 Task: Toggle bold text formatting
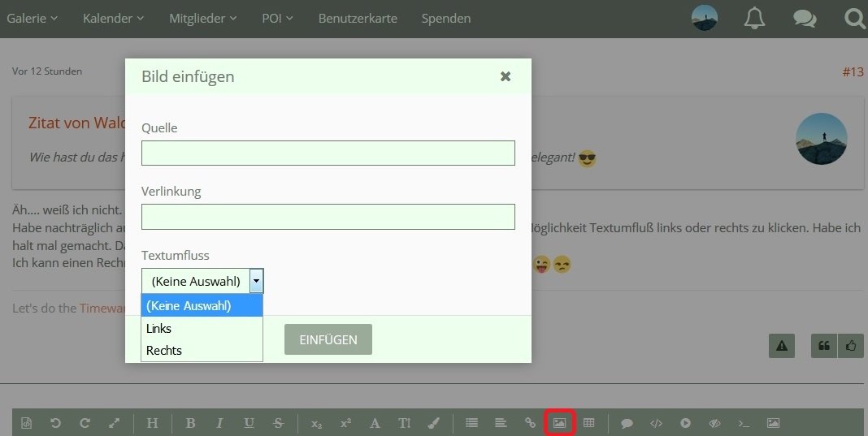coord(190,423)
